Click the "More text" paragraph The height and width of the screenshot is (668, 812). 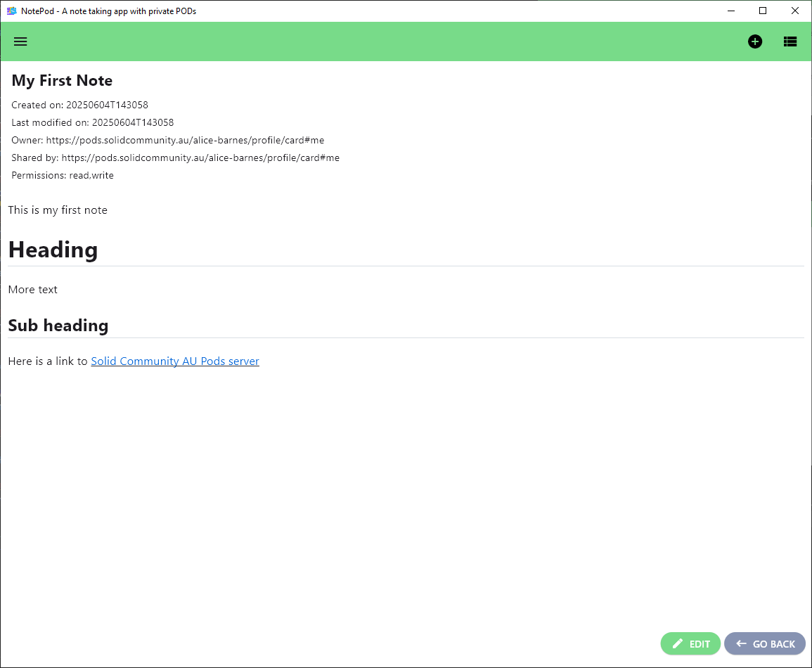[x=33, y=290]
